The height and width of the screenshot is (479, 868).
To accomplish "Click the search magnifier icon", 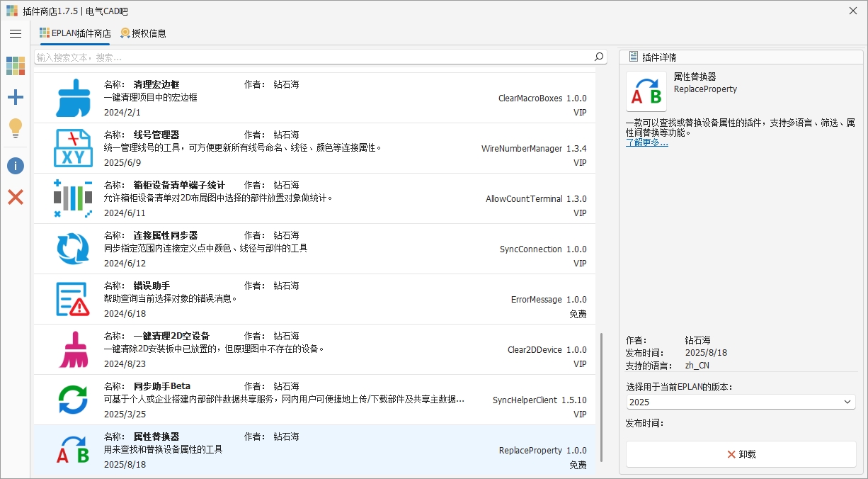I will pyautogui.click(x=599, y=57).
